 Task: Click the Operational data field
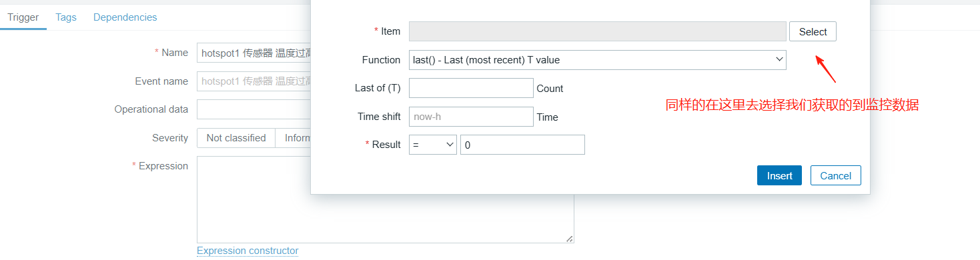254,109
